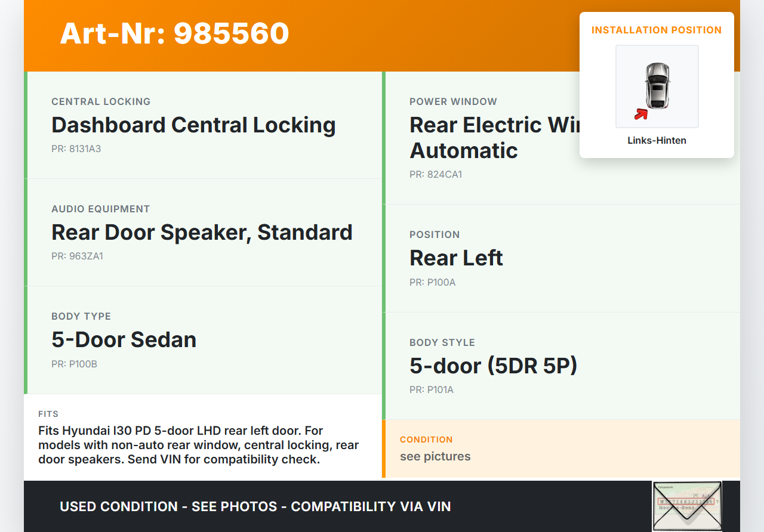Click PR code 963ZA1
The image size is (764, 532).
[77, 256]
